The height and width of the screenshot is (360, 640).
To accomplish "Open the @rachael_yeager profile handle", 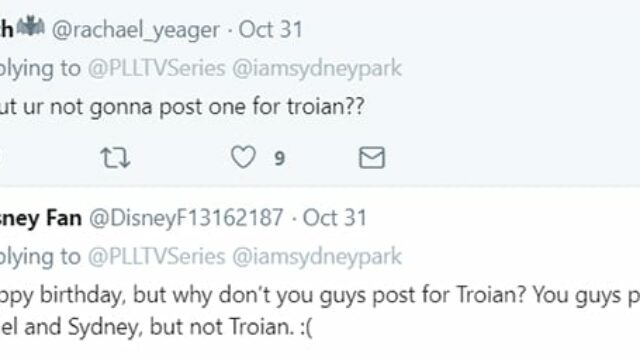I will (136, 30).
